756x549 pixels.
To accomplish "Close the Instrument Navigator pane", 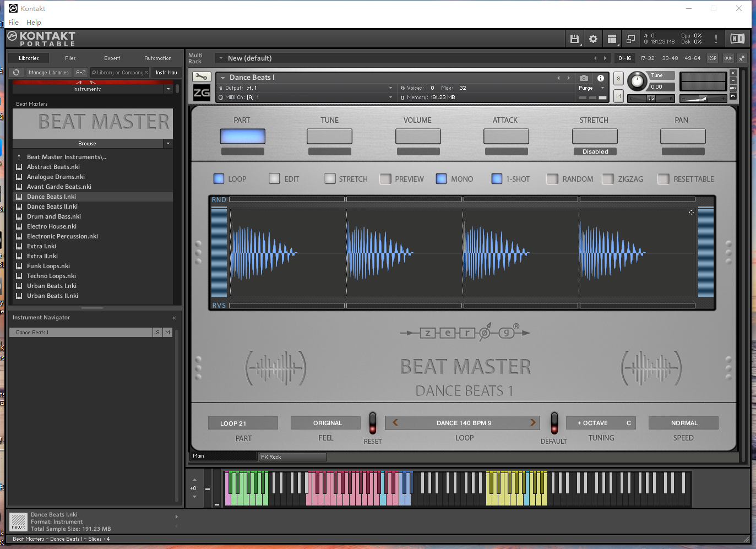I will click(x=174, y=318).
